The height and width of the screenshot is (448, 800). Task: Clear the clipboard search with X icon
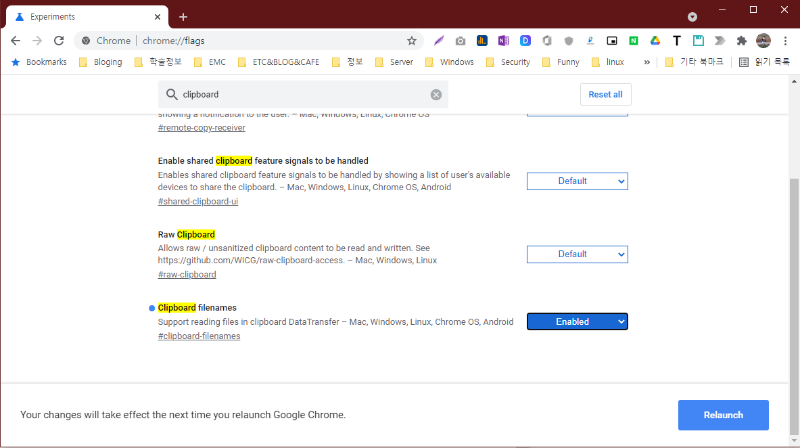(x=436, y=94)
